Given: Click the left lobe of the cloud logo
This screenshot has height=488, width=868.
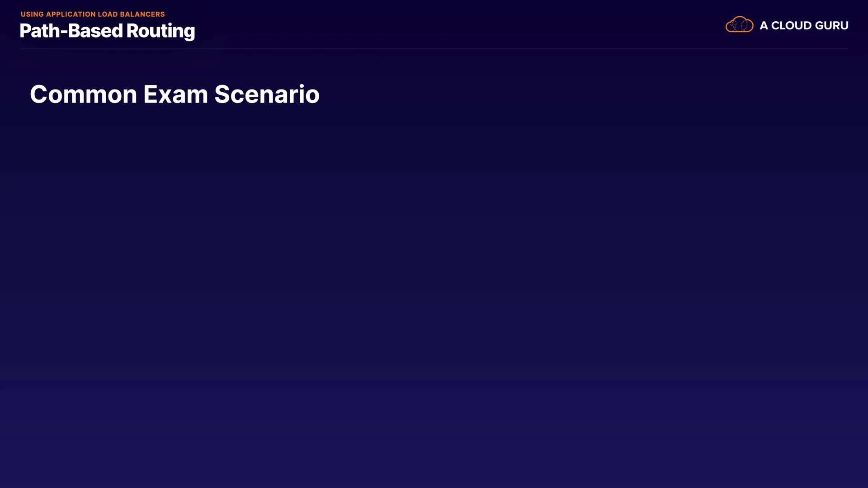Looking at the screenshot, I should coord(732,26).
